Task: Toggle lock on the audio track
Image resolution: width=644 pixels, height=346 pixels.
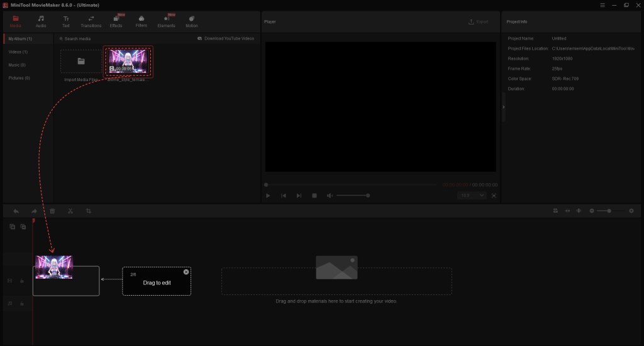Action: point(22,303)
